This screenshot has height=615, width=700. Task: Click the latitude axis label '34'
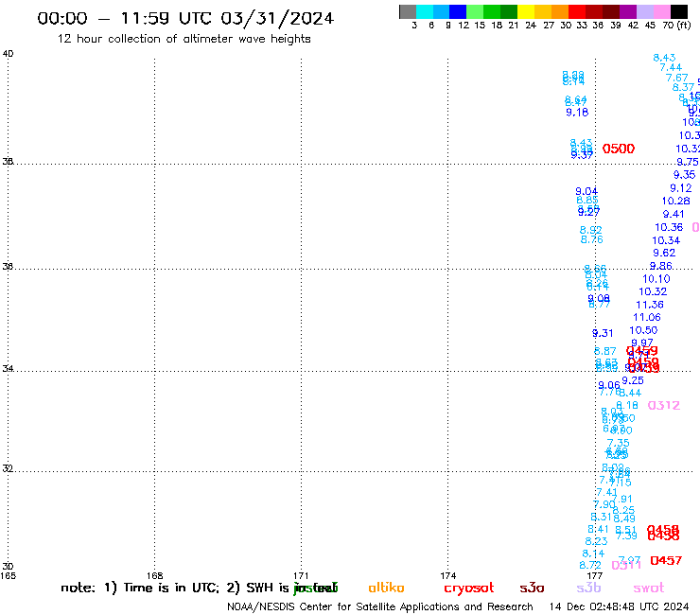tap(8, 369)
